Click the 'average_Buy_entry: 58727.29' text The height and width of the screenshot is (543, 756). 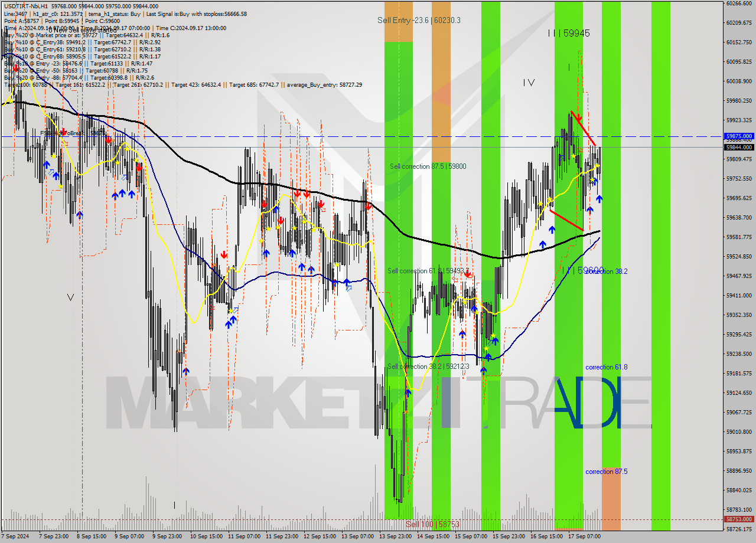coord(325,85)
